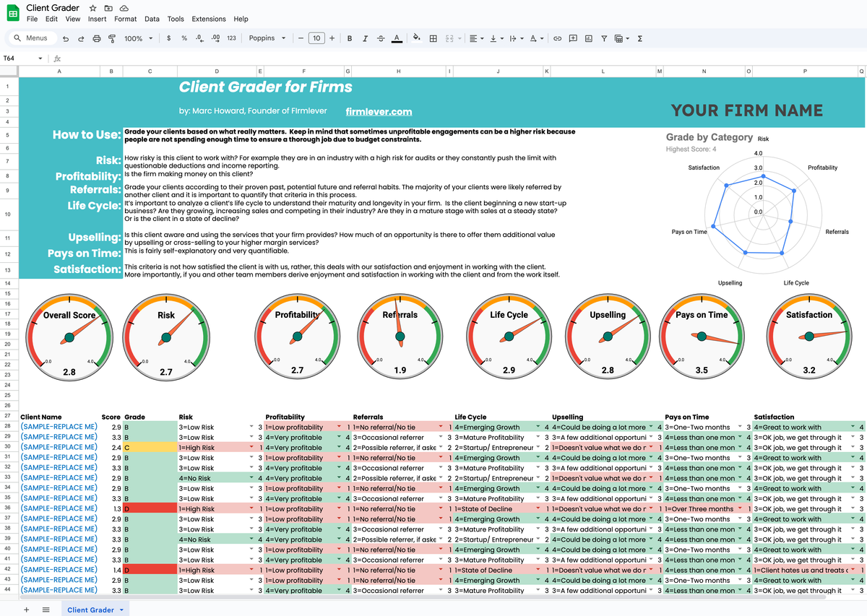Click the firmlever.com link

379,112
